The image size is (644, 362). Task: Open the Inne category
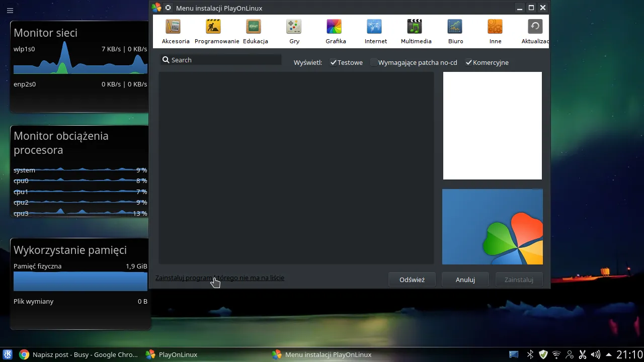(495, 31)
